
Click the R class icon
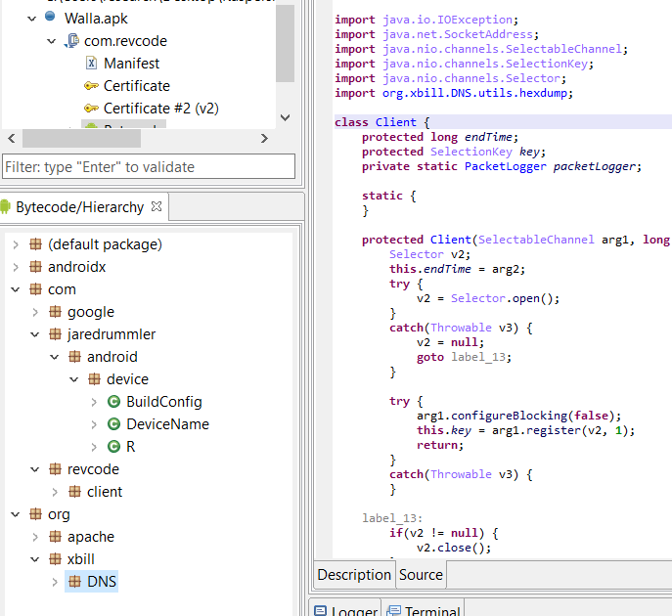113,447
